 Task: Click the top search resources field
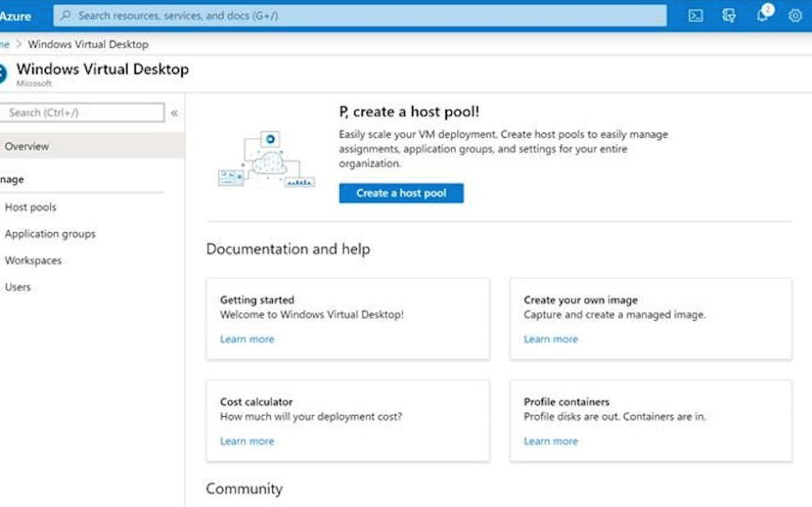click(360, 16)
